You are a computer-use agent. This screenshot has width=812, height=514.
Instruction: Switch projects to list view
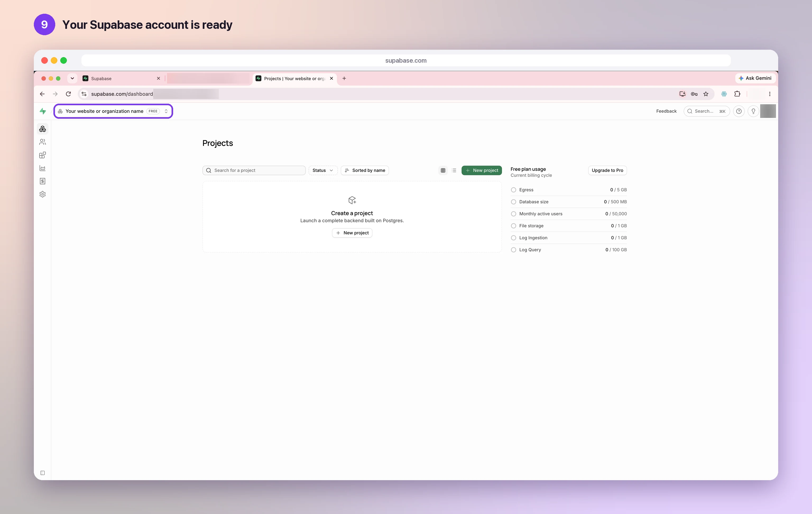[x=454, y=170]
